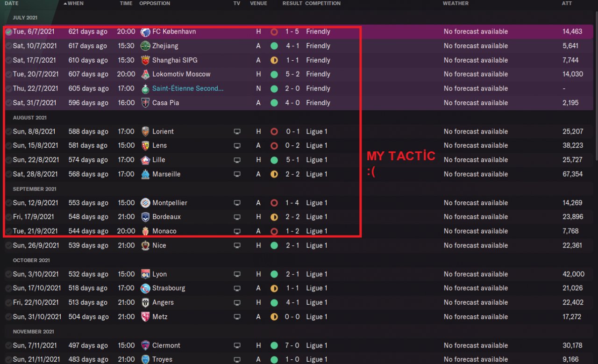
Task: Sort by the DATE column header
Action: point(12,3)
